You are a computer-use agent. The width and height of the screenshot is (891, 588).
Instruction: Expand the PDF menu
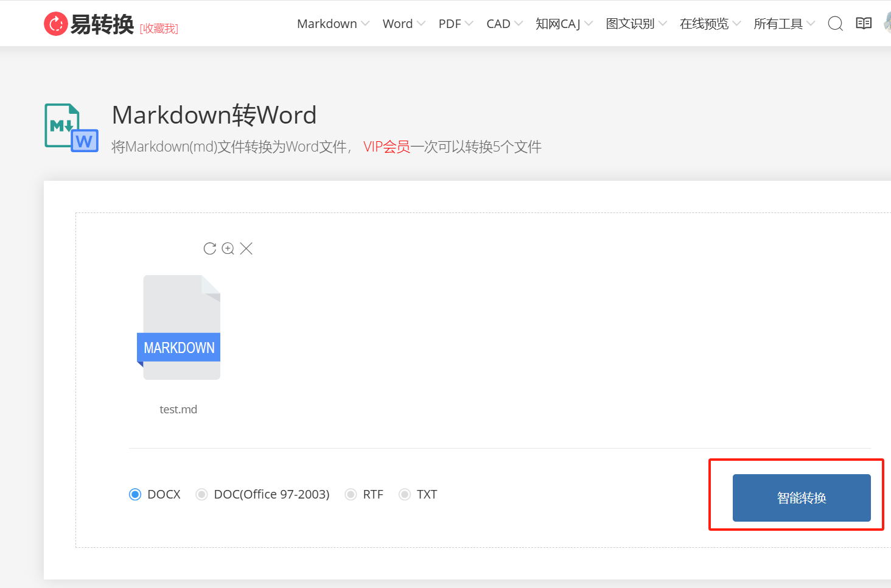[456, 24]
